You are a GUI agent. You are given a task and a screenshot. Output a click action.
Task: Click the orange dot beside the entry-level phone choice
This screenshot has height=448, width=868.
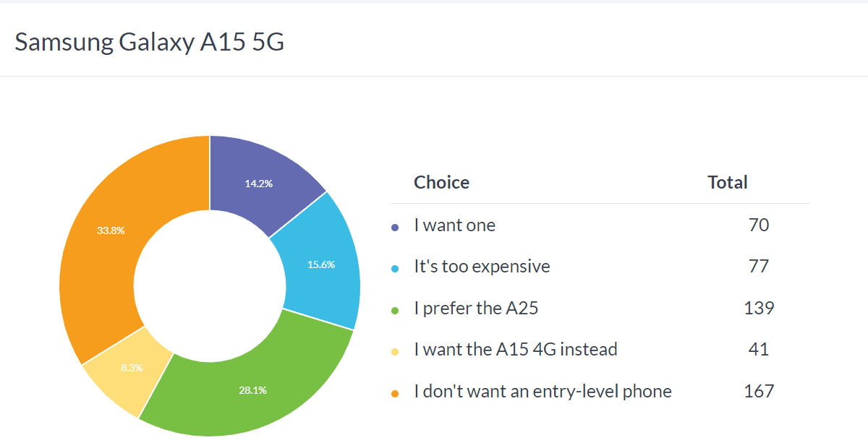pos(395,393)
